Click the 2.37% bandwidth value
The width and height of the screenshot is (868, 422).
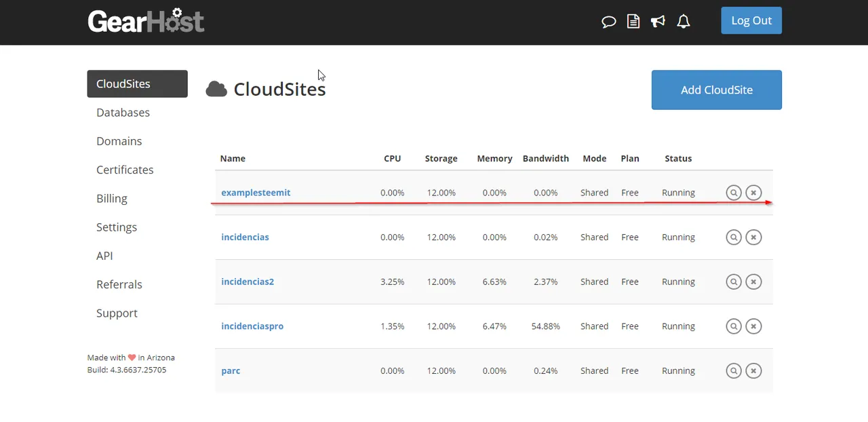click(546, 282)
